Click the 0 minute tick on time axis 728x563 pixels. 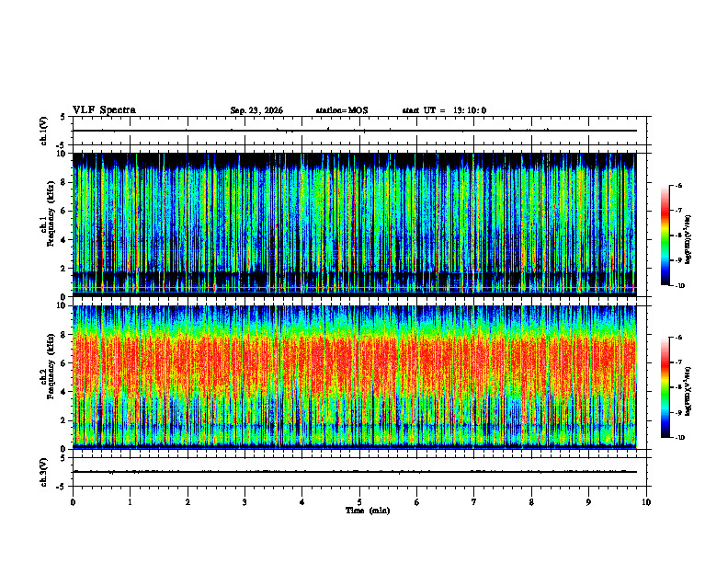[x=73, y=502]
